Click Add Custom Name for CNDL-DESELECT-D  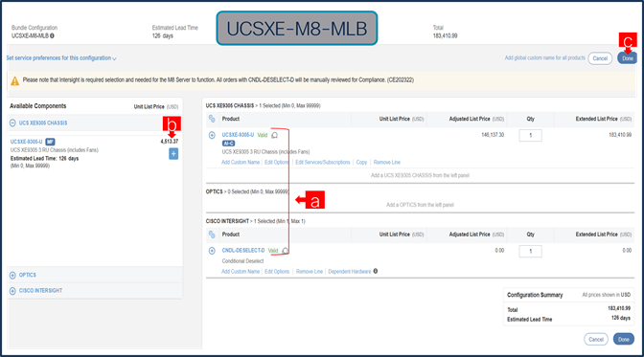pyautogui.click(x=241, y=271)
